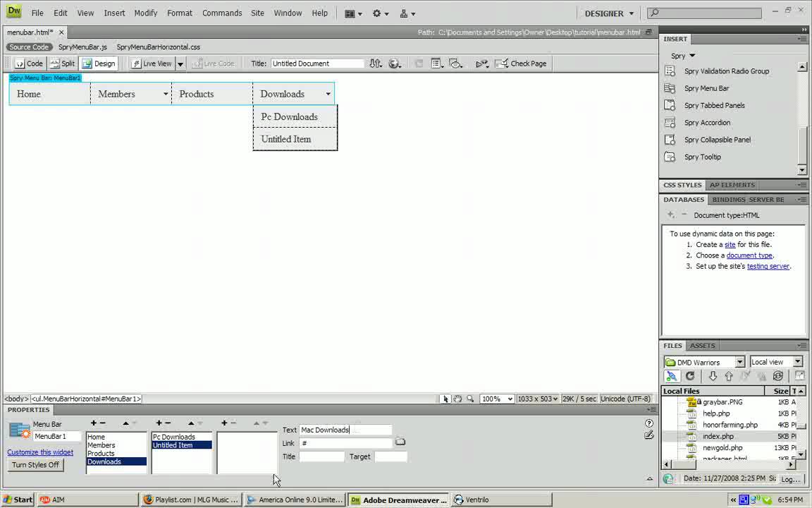Click the document Title input field

click(317, 64)
